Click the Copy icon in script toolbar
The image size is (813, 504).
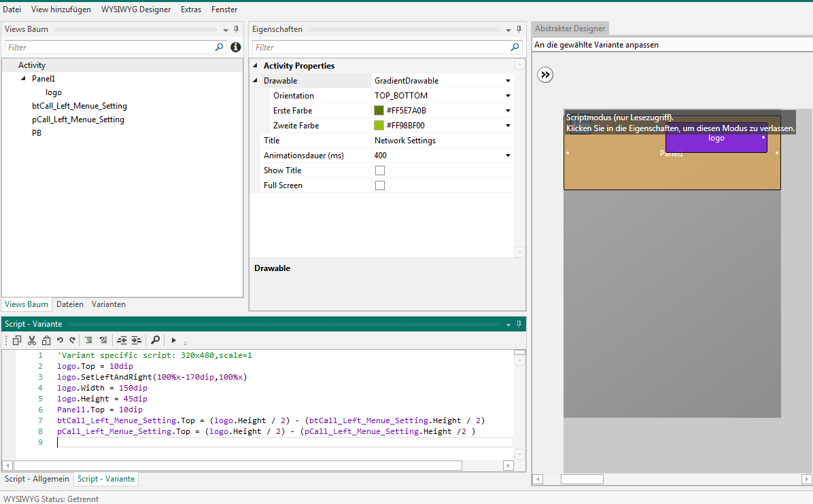pyautogui.click(x=17, y=340)
